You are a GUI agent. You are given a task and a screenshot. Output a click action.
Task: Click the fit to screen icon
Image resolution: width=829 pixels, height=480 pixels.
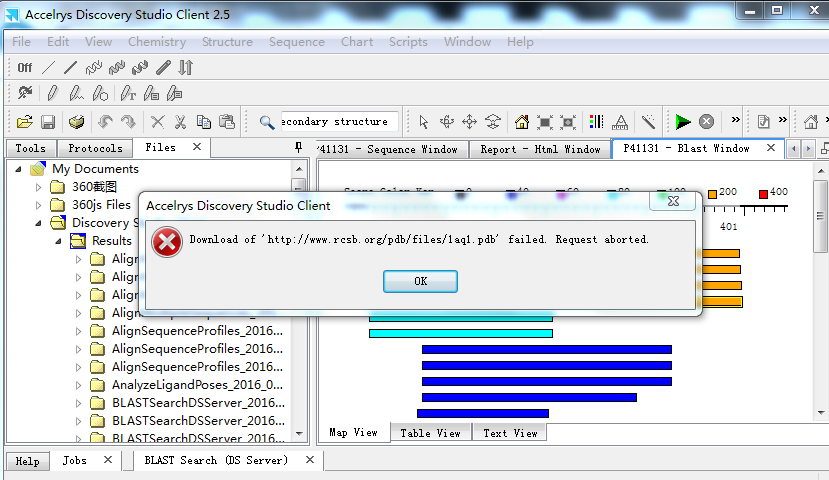545,122
